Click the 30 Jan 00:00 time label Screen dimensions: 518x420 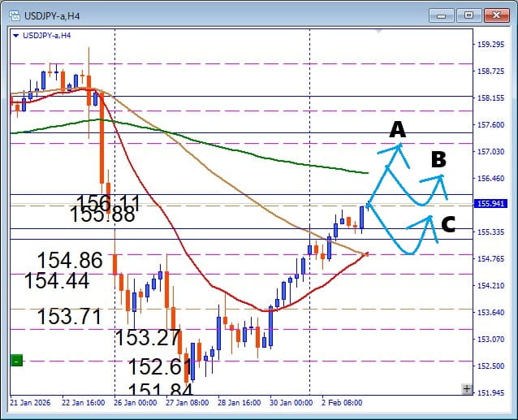[x=291, y=402]
